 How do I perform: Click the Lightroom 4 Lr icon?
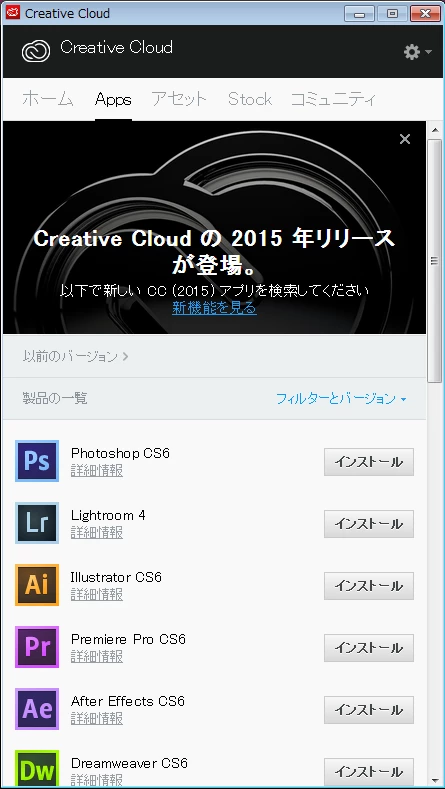coord(37,523)
